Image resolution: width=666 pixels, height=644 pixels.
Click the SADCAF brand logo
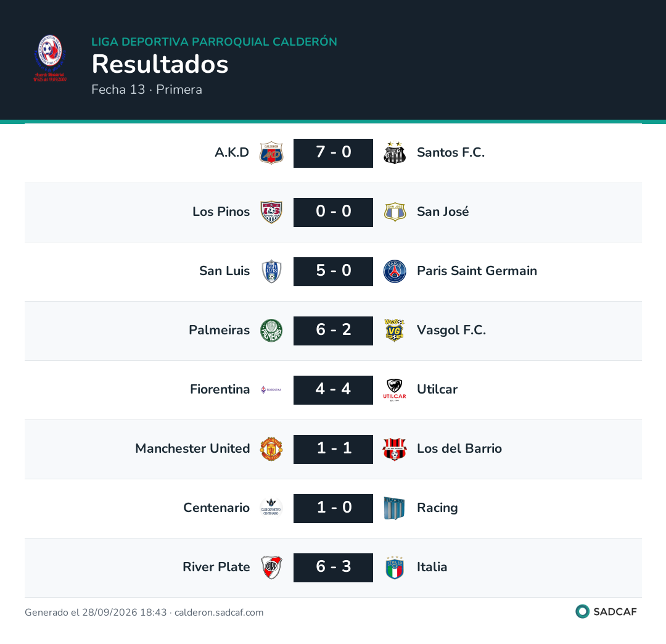tap(606, 612)
